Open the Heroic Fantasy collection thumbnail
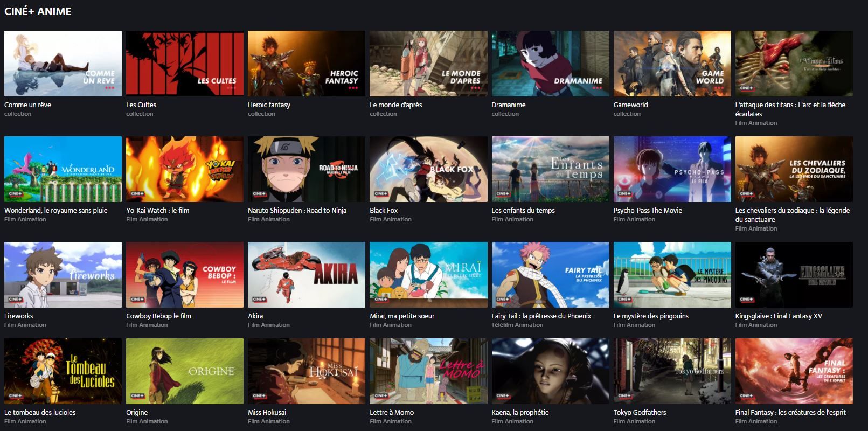This screenshot has width=868, height=431. tap(307, 64)
